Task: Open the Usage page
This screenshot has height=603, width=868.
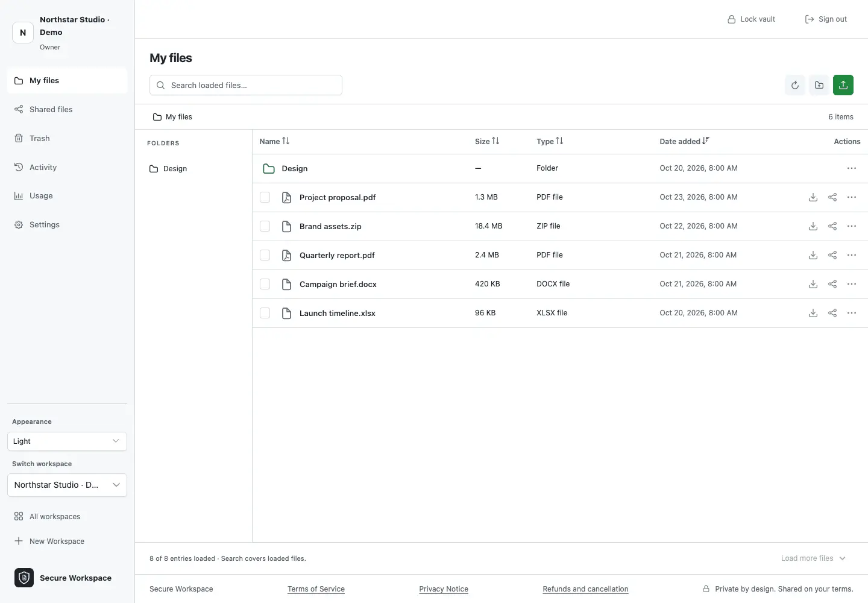Action: 67,195
